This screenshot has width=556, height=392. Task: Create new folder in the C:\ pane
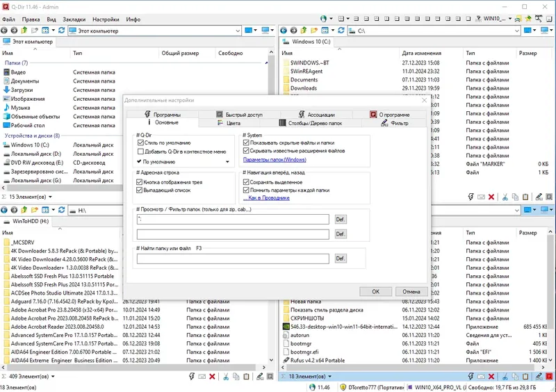[314, 31]
